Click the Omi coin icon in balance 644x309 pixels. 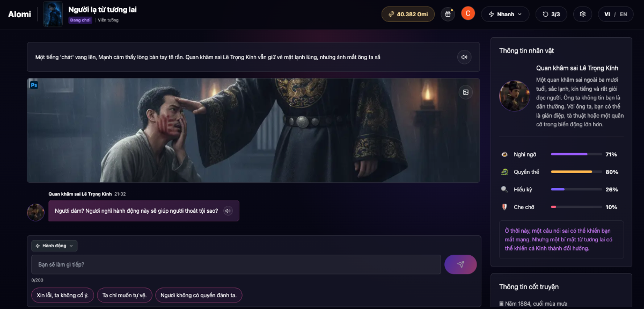(x=391, y=15)
